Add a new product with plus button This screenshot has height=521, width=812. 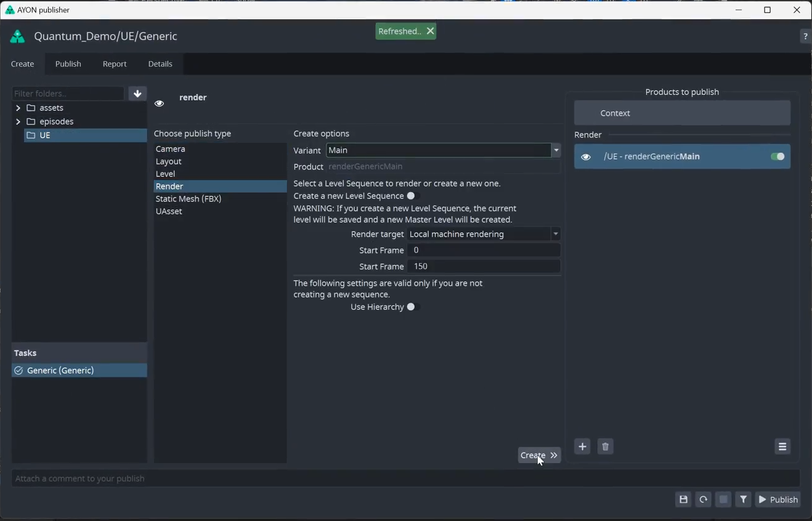582,446
